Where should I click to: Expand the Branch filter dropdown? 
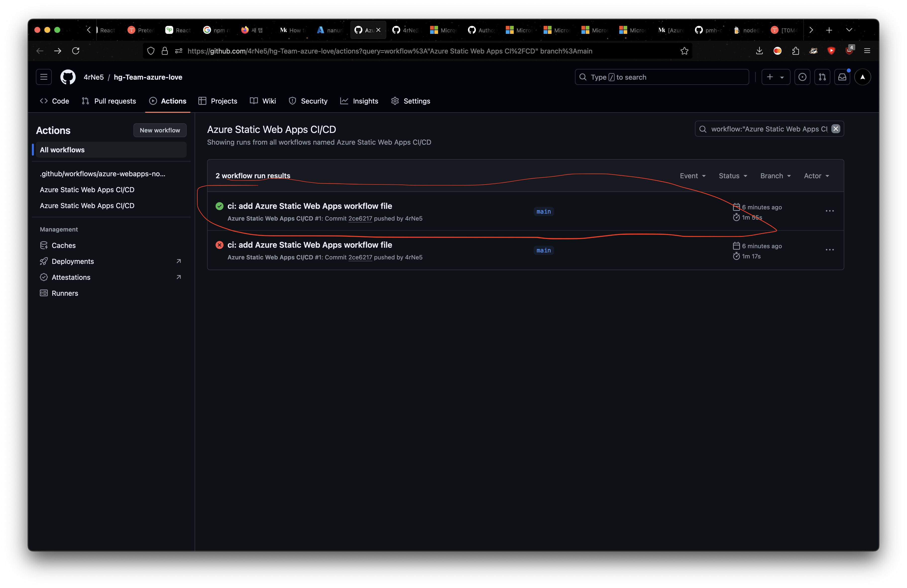tap(775, 176)
